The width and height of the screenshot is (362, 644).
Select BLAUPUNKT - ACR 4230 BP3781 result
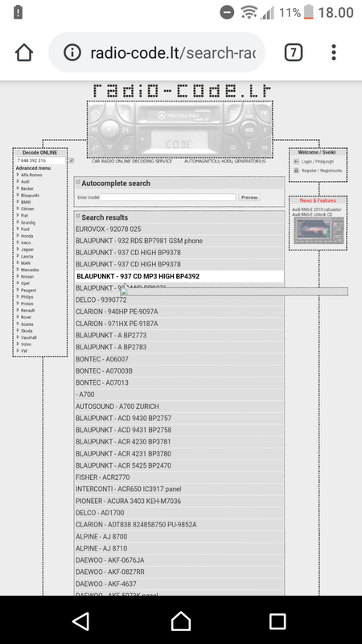pos(179,441)
